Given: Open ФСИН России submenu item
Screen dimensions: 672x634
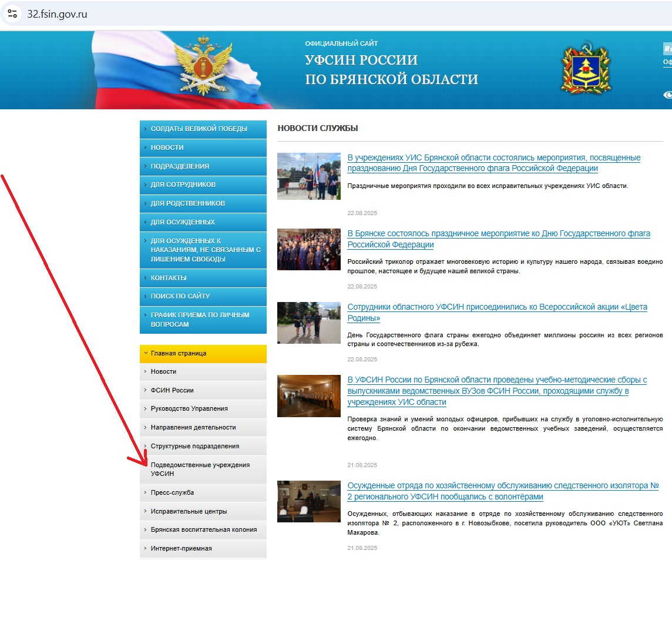Looking at the screenshot, I should coord(203,391).
